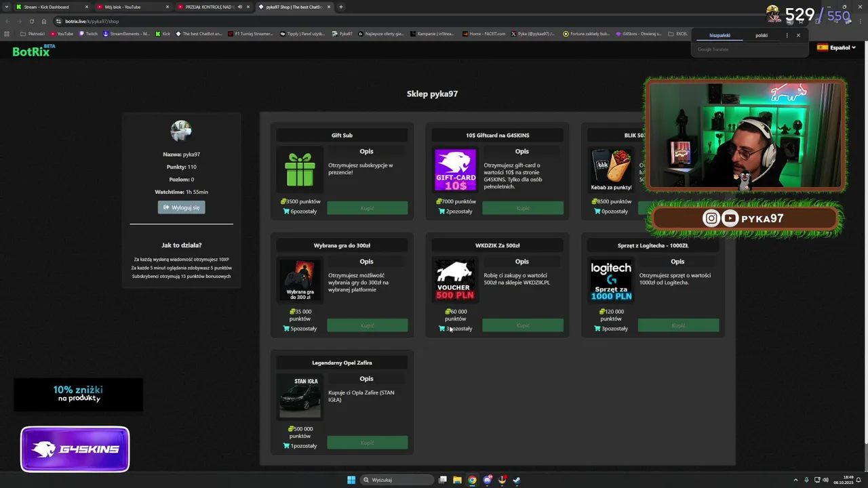Open Task View on the taskbar
Image resolution: width=868 pixels, height=488 pixels.
coord(443,480)
